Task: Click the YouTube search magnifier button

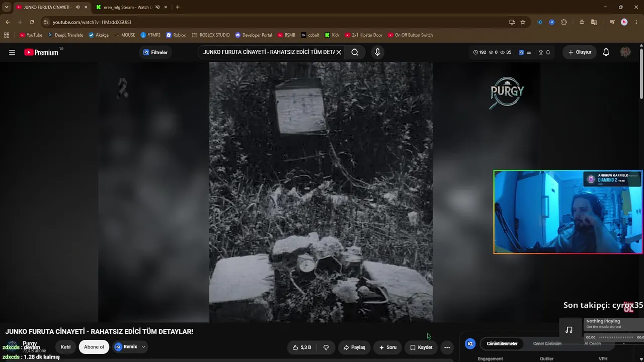Action: coord(355,52)
